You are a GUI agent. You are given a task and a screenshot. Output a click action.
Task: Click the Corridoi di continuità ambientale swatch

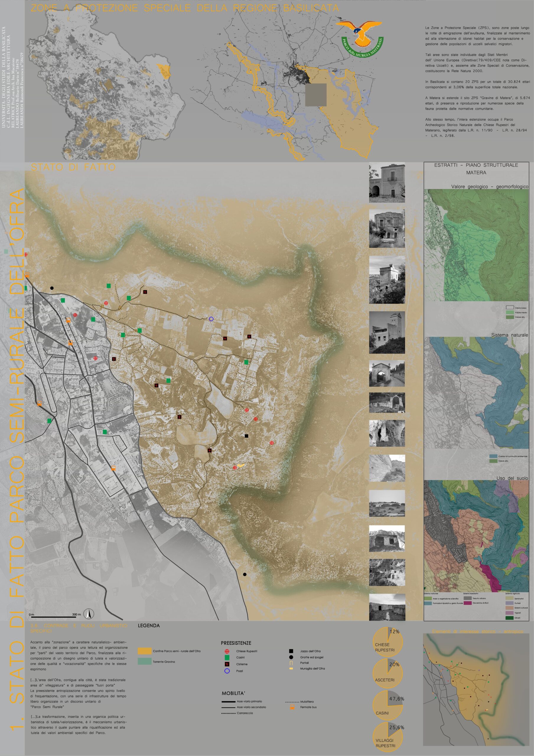coord(493,456)
